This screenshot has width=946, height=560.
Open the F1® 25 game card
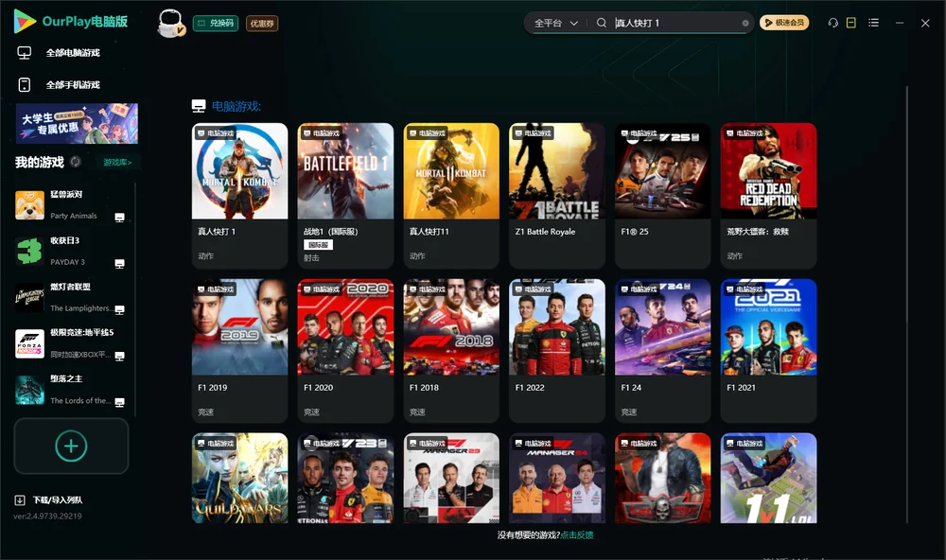tap(662, 196)
